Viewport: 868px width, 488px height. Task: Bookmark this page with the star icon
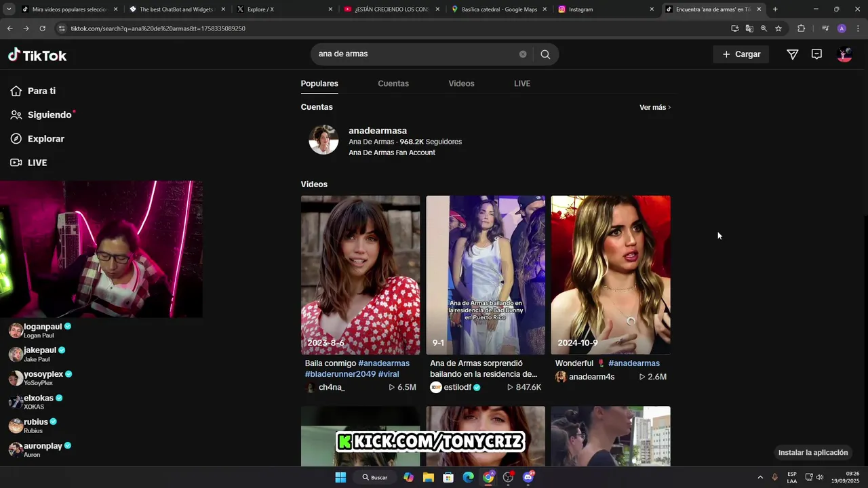(778, 28)
